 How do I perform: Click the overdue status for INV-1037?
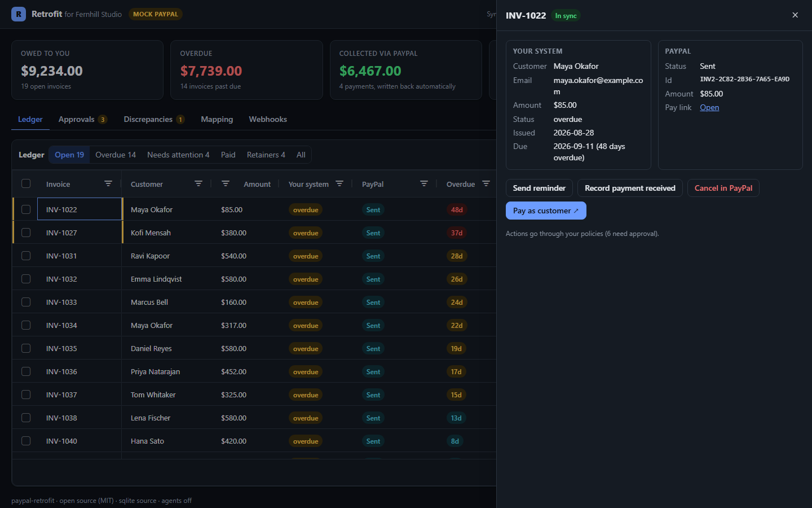tap(306, 395)
